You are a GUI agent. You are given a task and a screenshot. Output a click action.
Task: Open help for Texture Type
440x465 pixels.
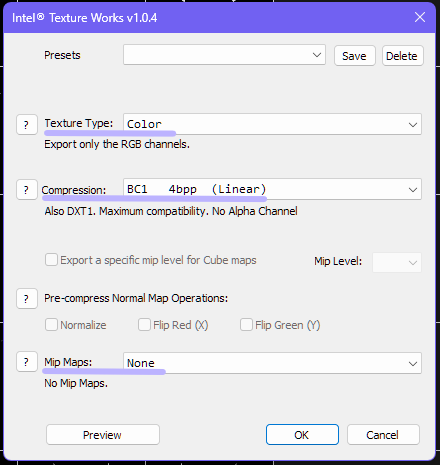tap(27, 125)
